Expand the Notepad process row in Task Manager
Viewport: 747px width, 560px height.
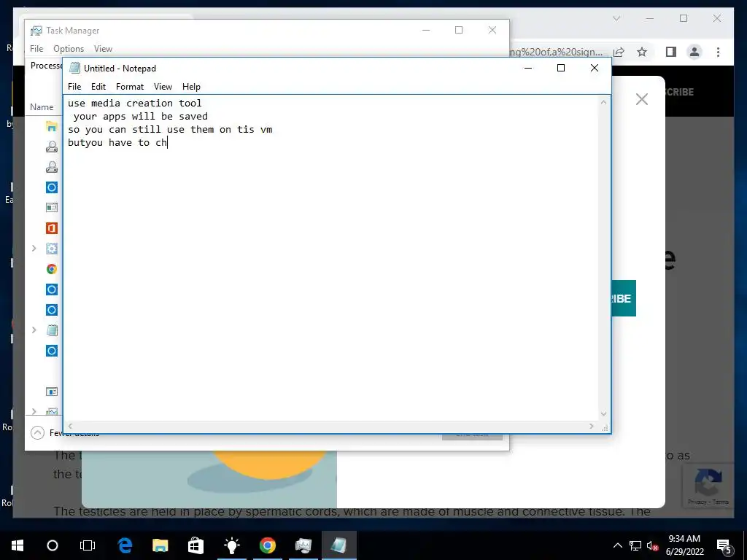point(34,330)
